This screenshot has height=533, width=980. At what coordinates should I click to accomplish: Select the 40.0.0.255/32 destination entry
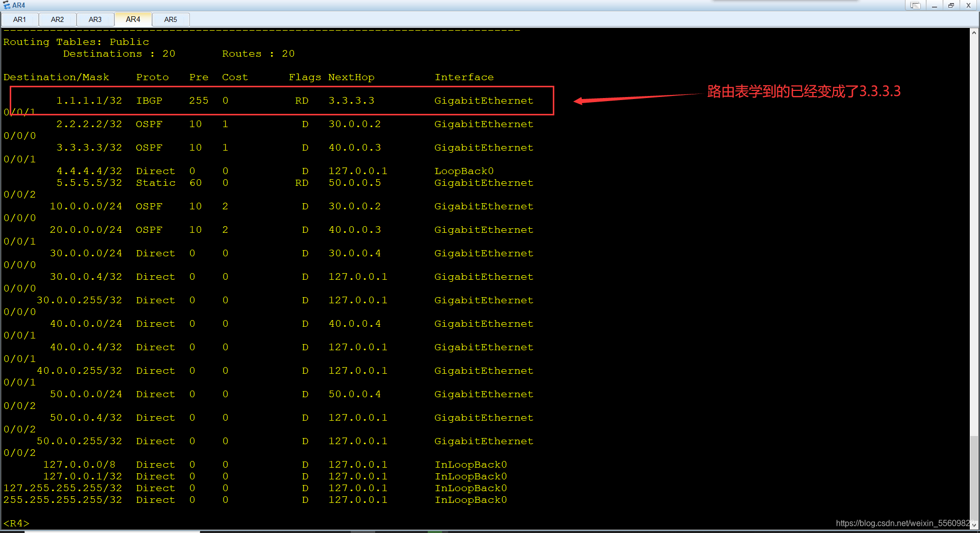79,371
